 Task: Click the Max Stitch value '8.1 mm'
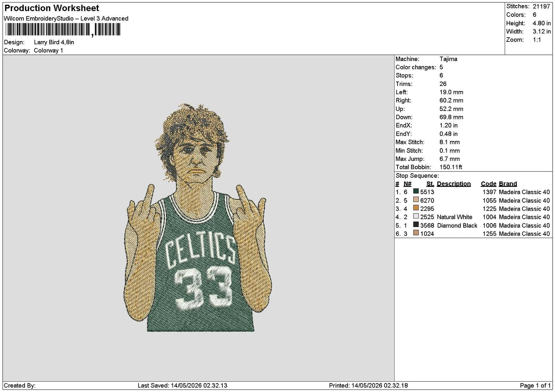[450, 142]
